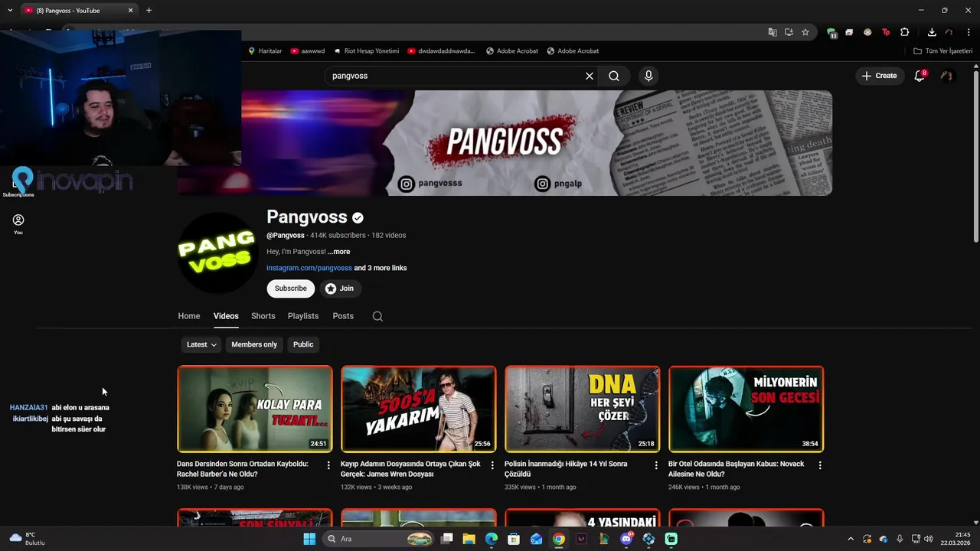Clear the YouTube search box with X

pos(590,76)
